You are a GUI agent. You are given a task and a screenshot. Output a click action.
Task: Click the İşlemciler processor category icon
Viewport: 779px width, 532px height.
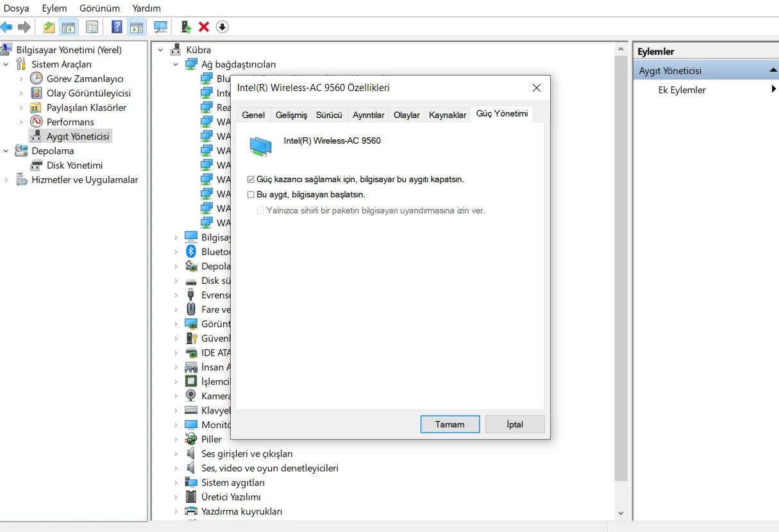pyautogui.click(x=191, y=381)
